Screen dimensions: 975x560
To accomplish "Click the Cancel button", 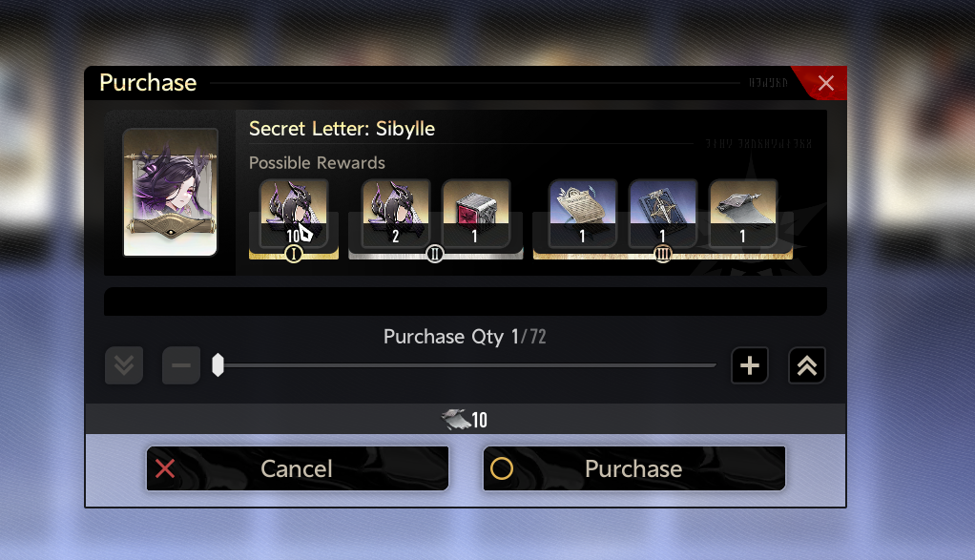I will click(x=298, y=468).
